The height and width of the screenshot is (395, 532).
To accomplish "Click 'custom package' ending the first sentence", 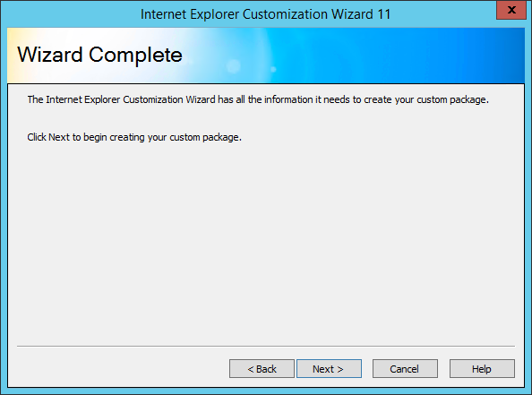I will click(x=452, y=99).
